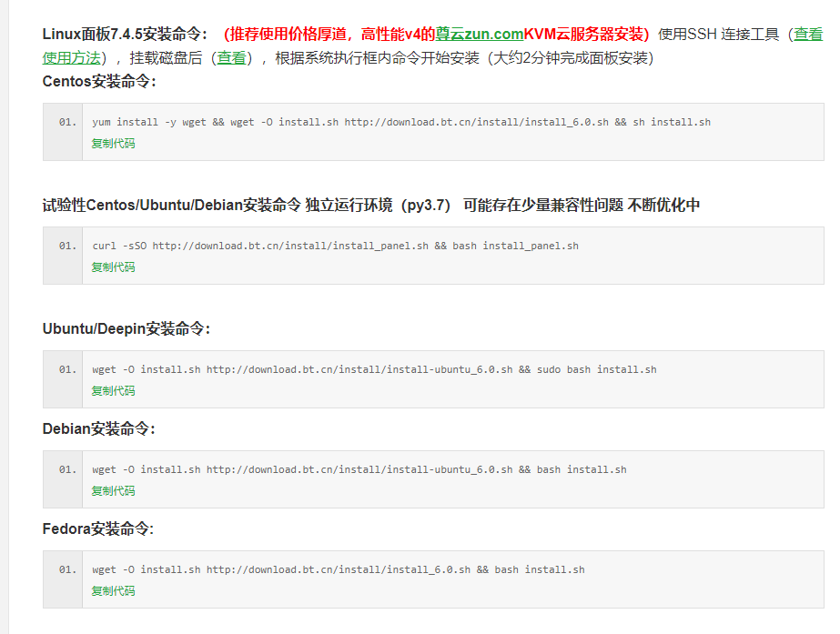Click the yum install -y wget command text
This screenshot has height=634, width=840.
(x=401, y=122)
